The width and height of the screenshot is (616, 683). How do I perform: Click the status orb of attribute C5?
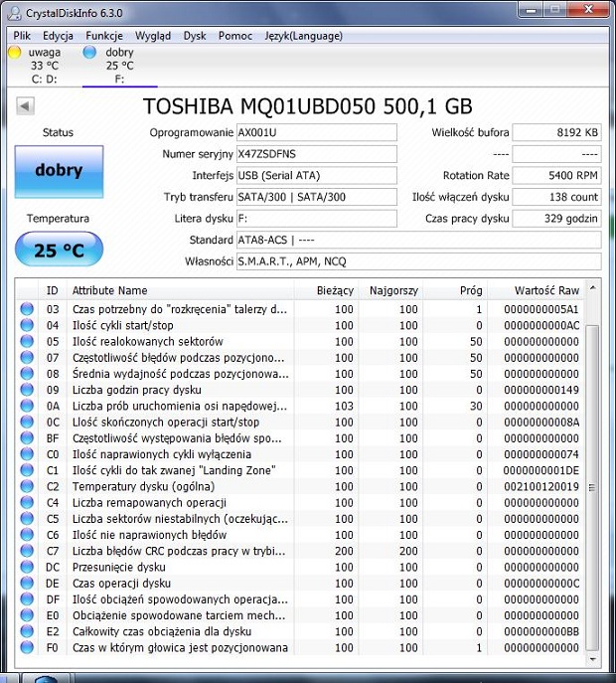tap(27, 518)
